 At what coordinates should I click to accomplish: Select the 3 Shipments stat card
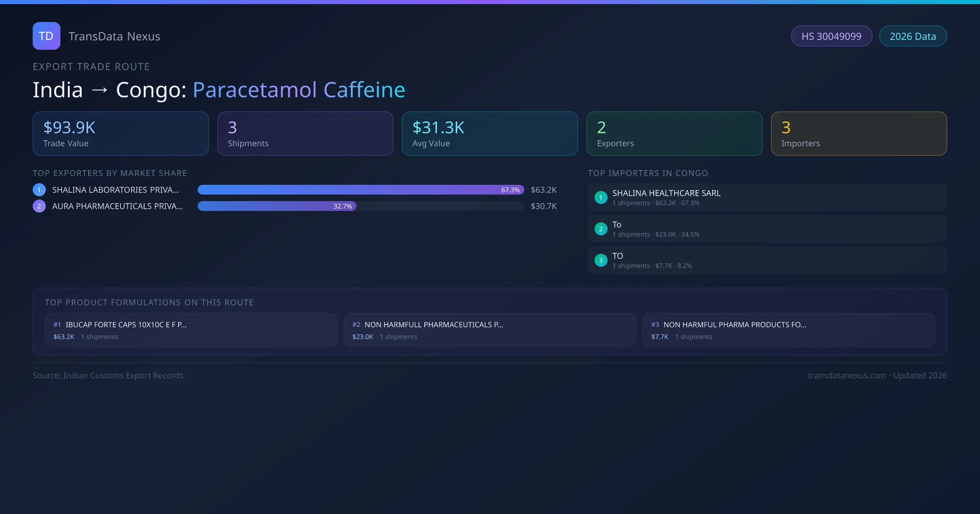305,134
